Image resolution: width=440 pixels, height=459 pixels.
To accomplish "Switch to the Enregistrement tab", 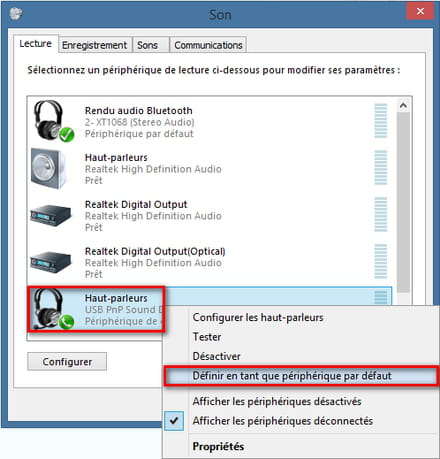I will point(94,45).
